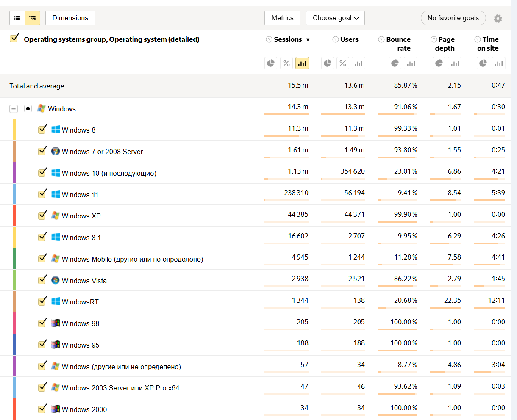Show Bounce rate pie chart icon

pos(395,63)
